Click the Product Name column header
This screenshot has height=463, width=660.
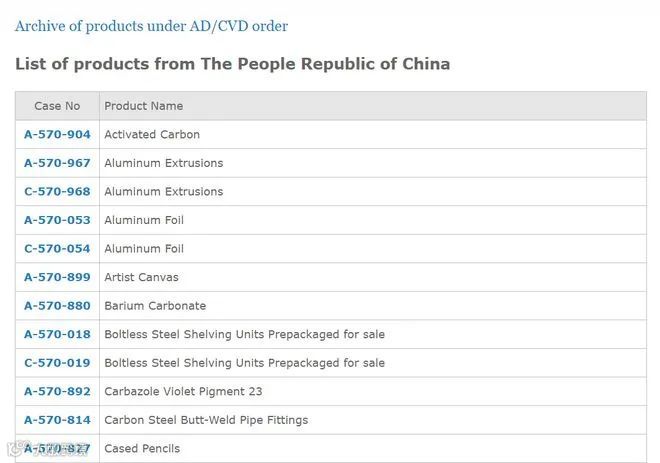(144, 106)
